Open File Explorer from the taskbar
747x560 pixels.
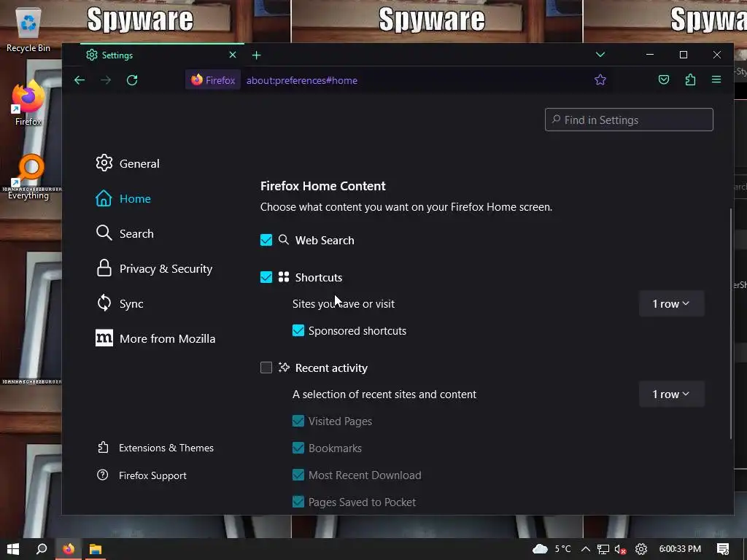coord(96,549)
